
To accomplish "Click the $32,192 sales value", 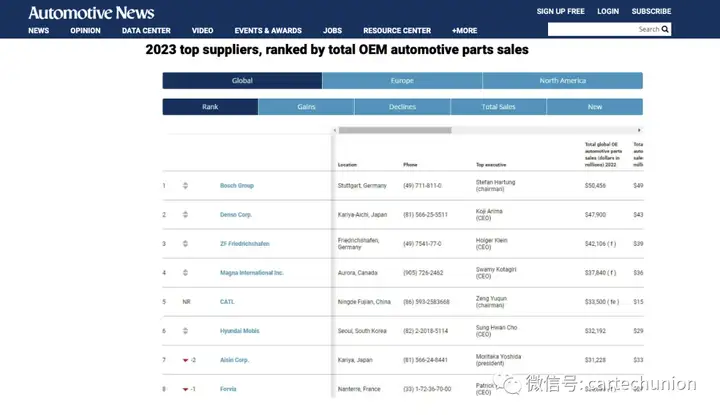I will [x=595, y=331].
